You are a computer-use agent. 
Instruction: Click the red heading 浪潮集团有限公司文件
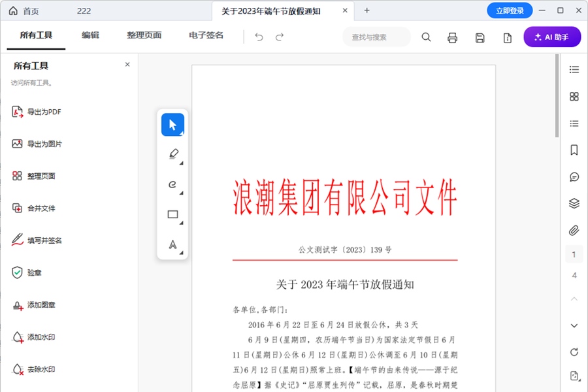click(x=345, y=197)
